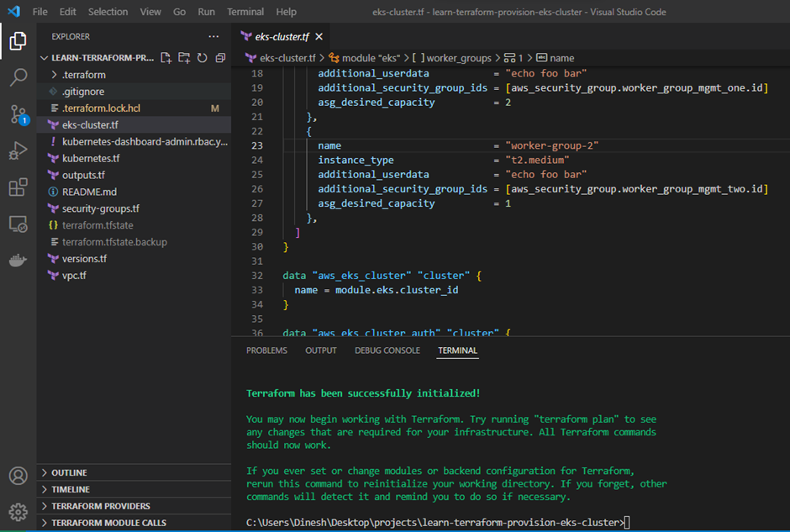Open the Search view icon
790x532 pixels.
(x=18, y=77)
